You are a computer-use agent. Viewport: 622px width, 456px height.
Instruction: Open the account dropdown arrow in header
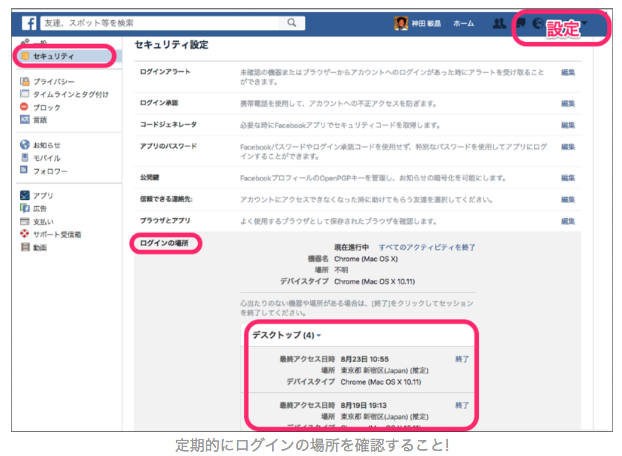[584, 23]
